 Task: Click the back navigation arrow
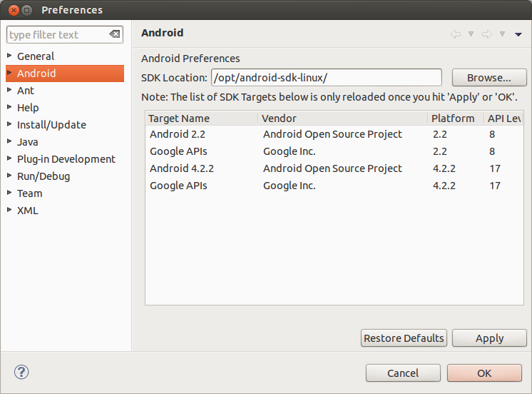pyautogui.click(x=456, y=34)
